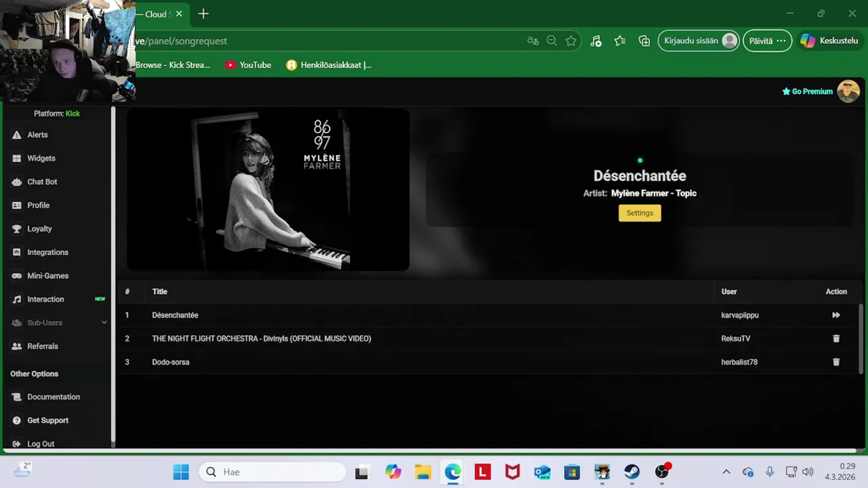Click the Title column header

click(x=159, y=291)
